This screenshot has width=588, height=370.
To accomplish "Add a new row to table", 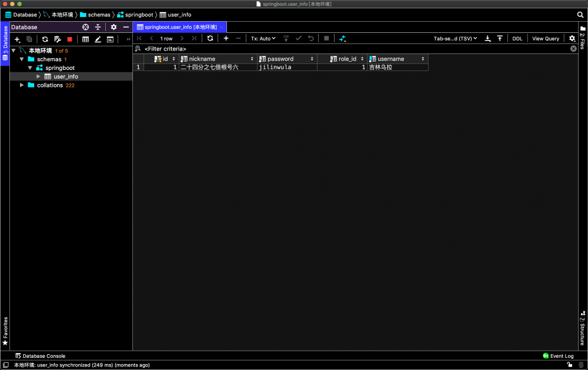I will pyautogui.click(x=226, y=38).
